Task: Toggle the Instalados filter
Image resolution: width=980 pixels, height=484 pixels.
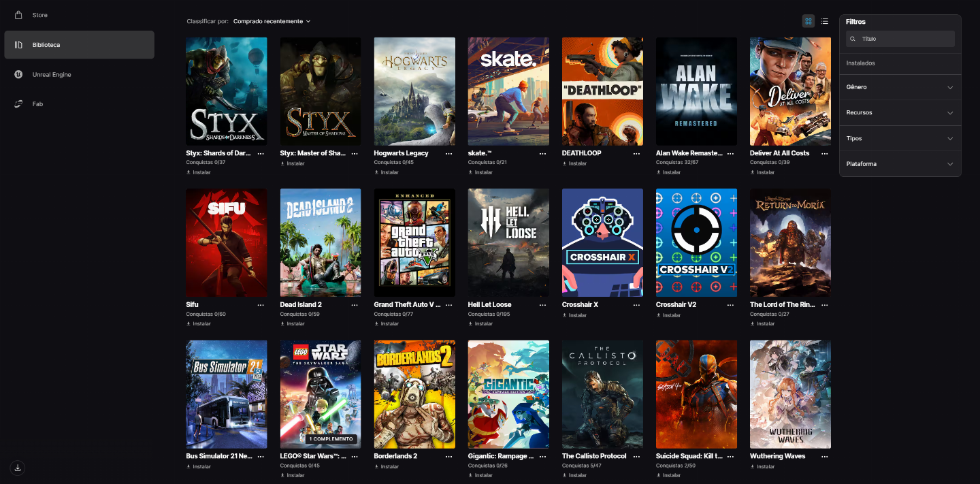Action: 861,63
